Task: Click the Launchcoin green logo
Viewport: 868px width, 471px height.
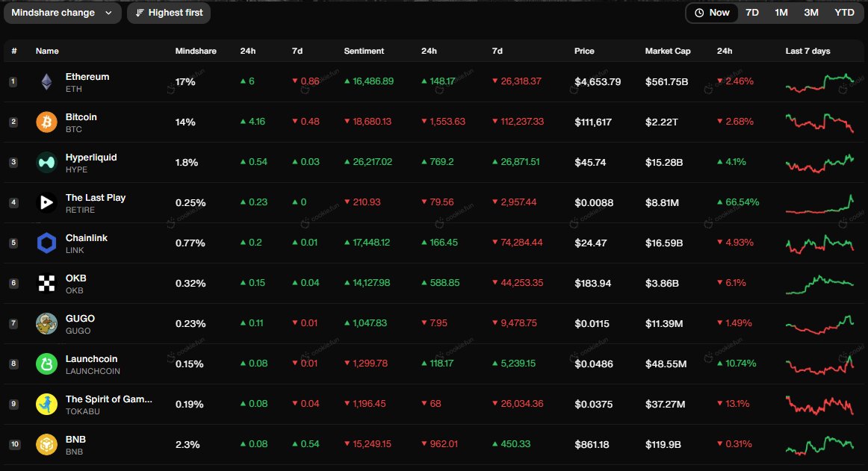Action: [46, 364]
